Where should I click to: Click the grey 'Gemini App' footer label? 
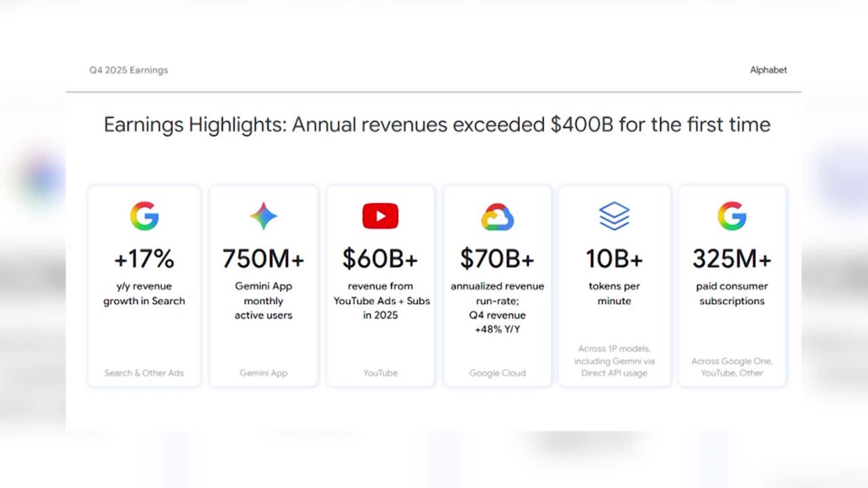(x=264, y=373)
